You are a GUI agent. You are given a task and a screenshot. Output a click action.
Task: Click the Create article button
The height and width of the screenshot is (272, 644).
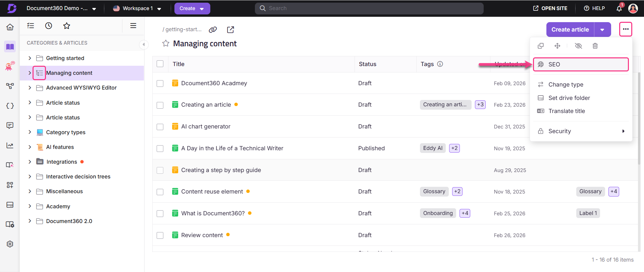570,30
